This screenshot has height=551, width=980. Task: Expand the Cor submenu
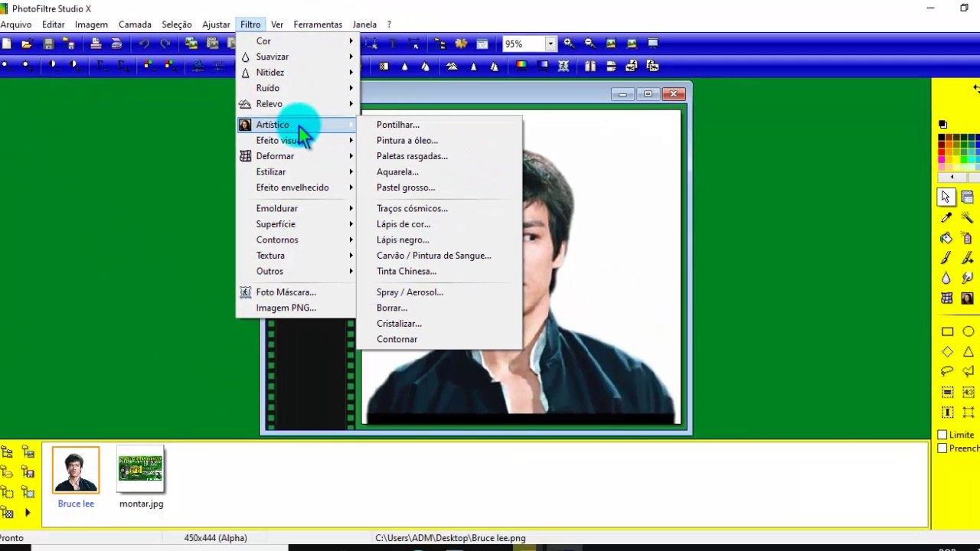pos(298,41)
